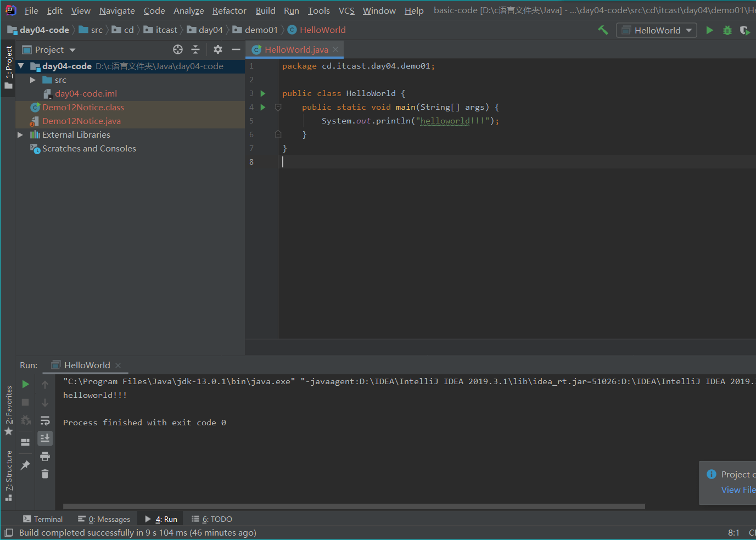Viewport: 756px width, 540px height.
Task: Rerun HelloWorld in the Run panel
Action: 25,384
